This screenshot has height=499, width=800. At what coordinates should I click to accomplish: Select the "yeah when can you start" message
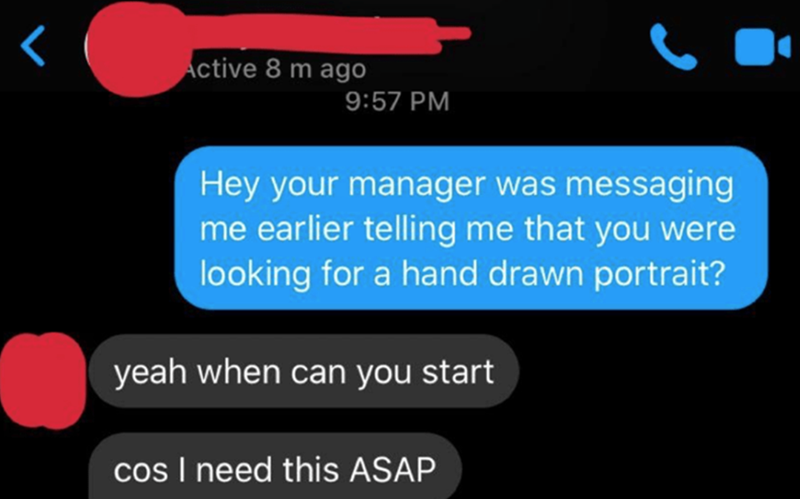pos(304,371)
